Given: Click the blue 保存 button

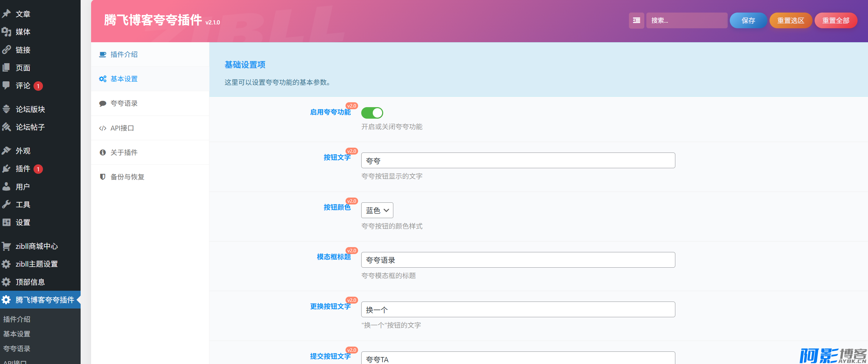Looking at the screenshot, I should pyautogui.click(x=748, y=21).
